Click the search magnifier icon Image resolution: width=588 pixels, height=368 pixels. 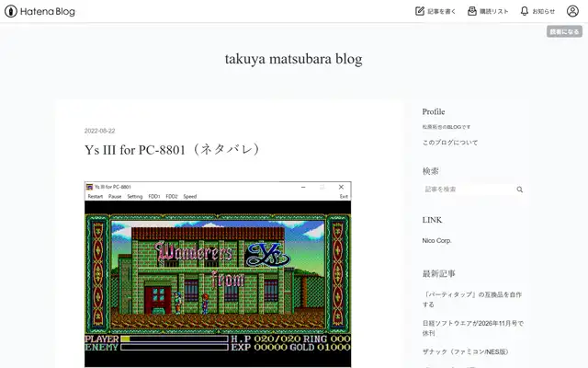519,190
